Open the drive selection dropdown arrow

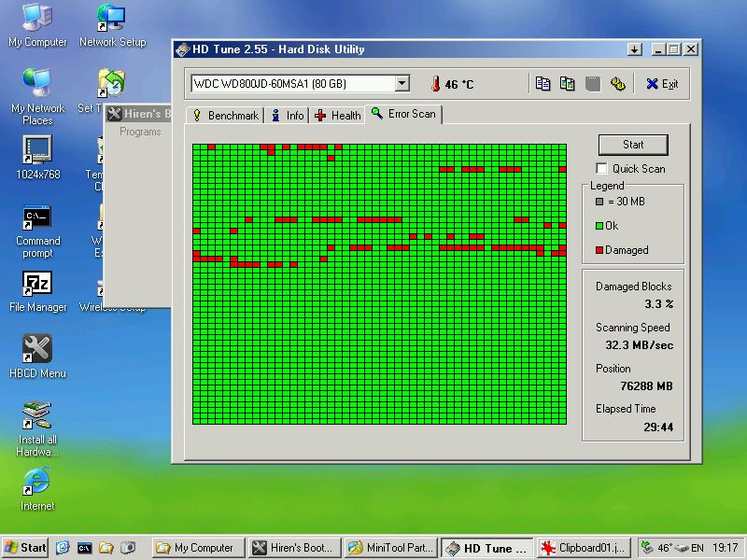point(402,84)
